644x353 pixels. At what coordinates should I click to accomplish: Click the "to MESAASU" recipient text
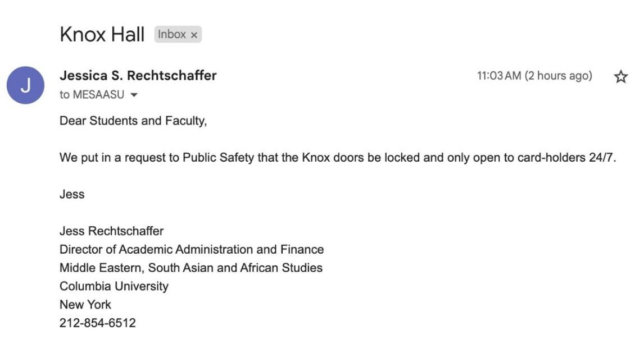coord(92,95)
